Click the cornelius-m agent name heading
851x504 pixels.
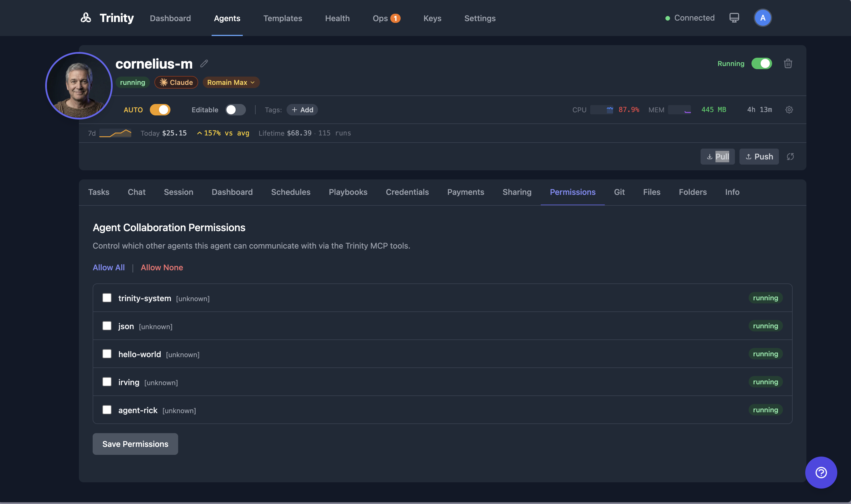pyautogui.click(x=154, y=63)
